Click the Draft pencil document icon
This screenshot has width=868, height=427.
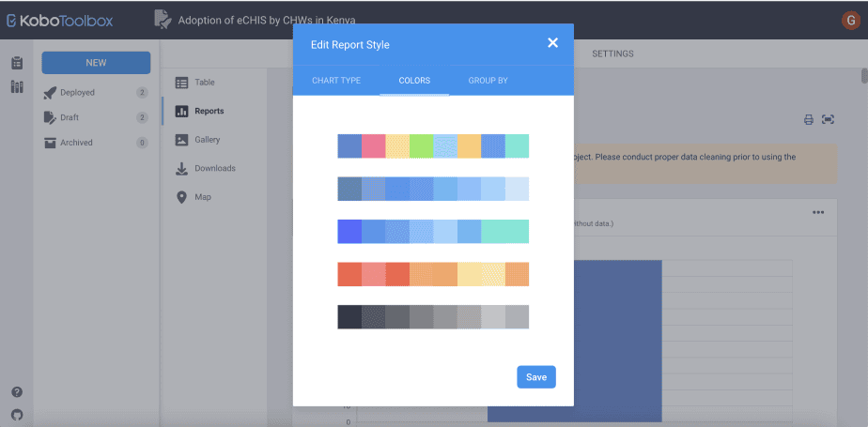point(50,117)
